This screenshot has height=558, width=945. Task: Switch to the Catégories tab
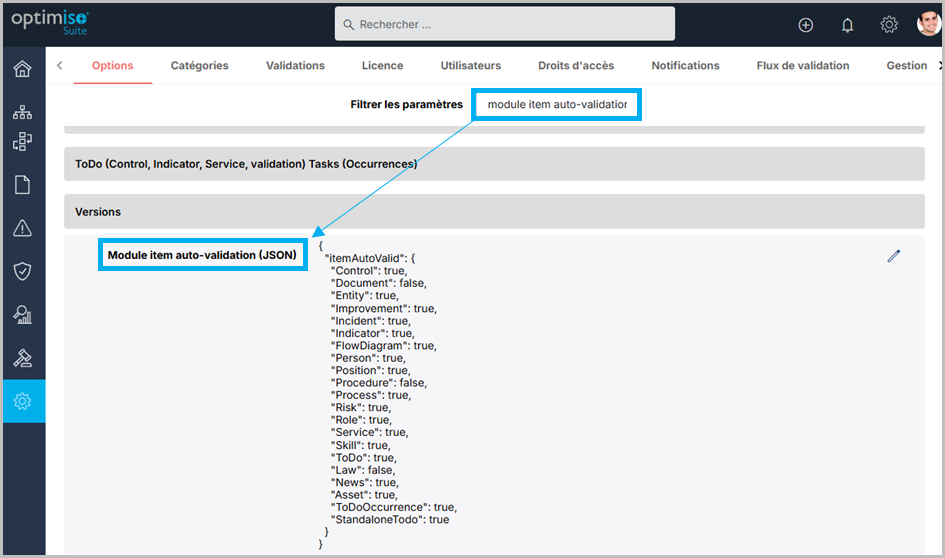point(199,66)
